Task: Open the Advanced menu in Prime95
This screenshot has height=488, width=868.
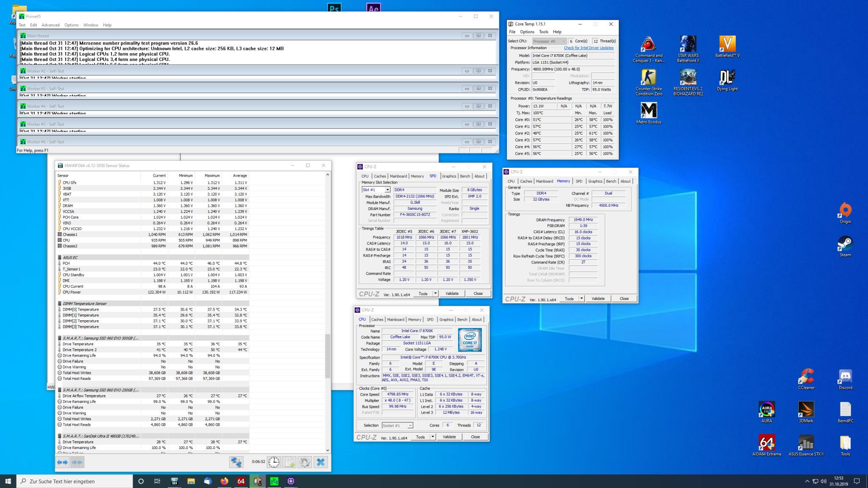Action: (x=50, y=25)
